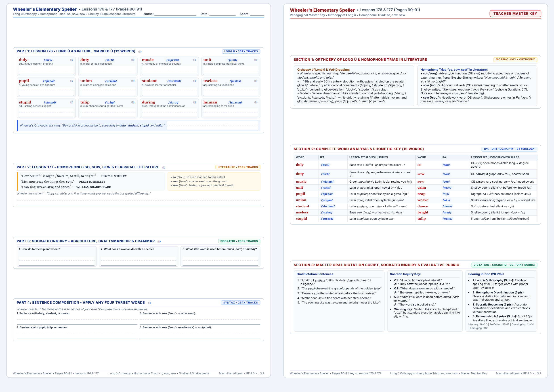Screen dimensions: 554x392
Task: Click speaker icon beside Part 4 heading
Action: pyautogui.click(x=149, y=303)
